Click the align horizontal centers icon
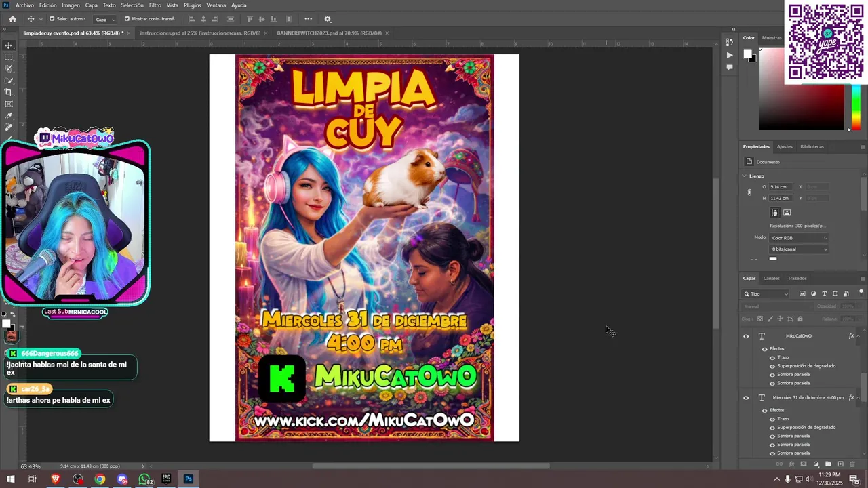 203,19
